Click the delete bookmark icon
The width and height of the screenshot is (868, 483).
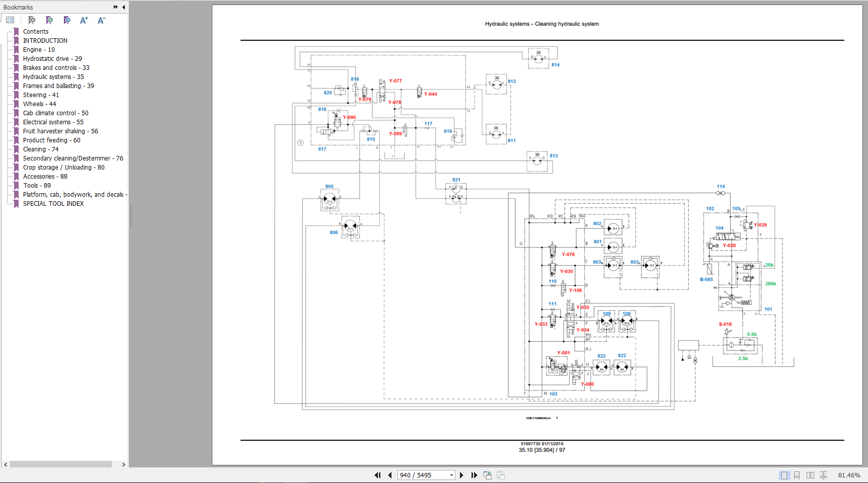(x=32, y=20)
